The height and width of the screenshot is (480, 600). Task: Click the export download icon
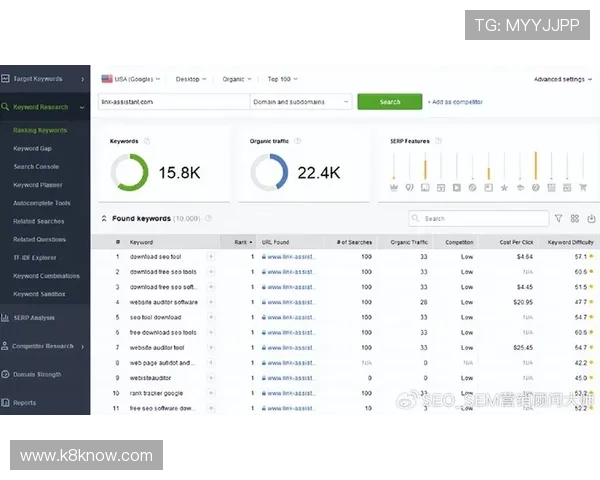point(591,218)
